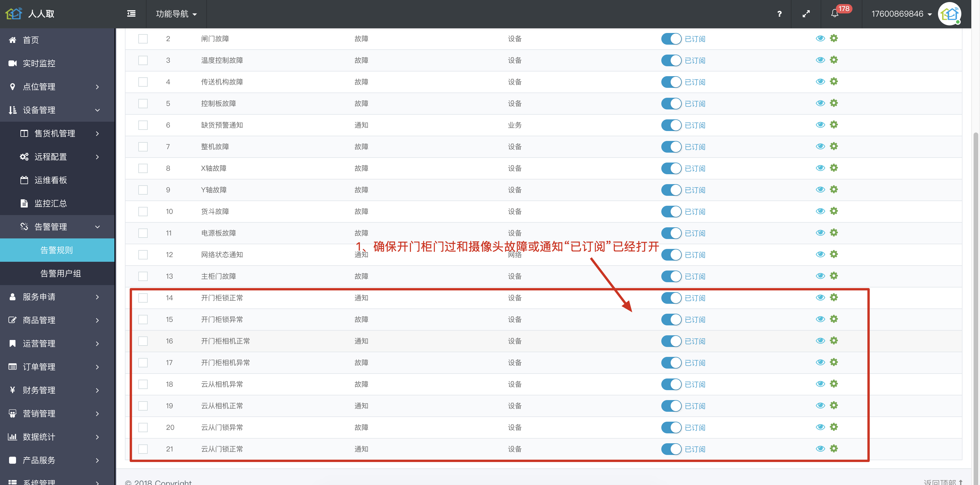The height and width of the screenshot is (485, 980).
Task: Open the help question mark icon
Action: (779, 14)
